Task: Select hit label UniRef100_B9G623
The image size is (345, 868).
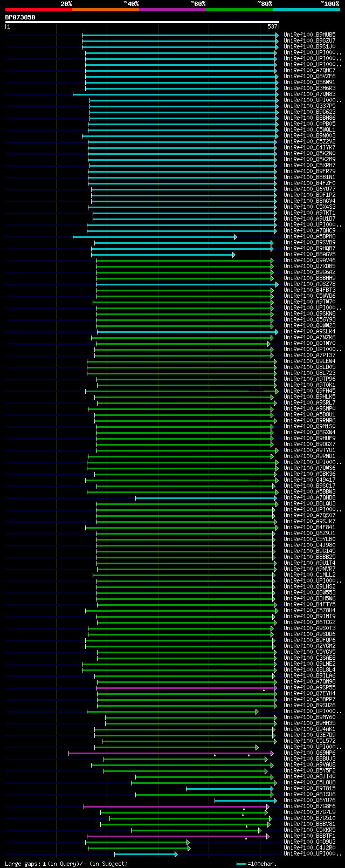Action: point(309,112)
